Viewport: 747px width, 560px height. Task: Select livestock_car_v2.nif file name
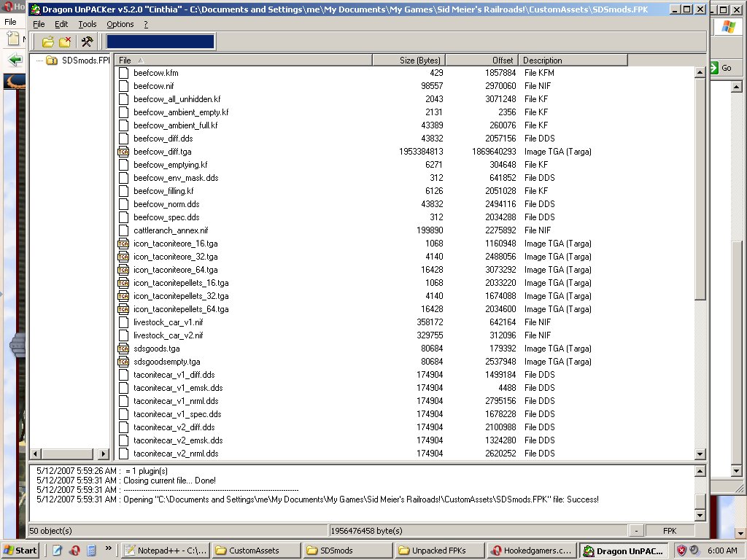coord(169,335)
